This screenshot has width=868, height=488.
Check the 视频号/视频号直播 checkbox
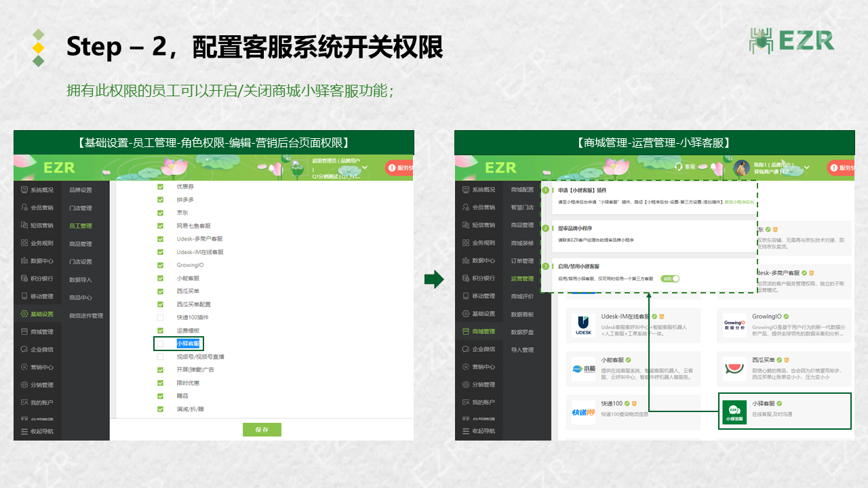coord(161,357)
